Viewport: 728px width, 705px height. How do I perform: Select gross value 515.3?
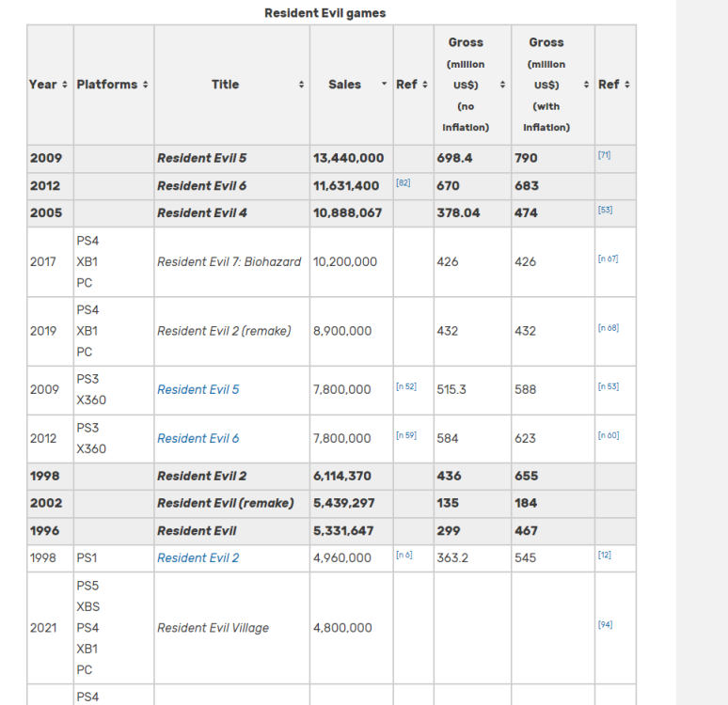click(x=451, y=389)
